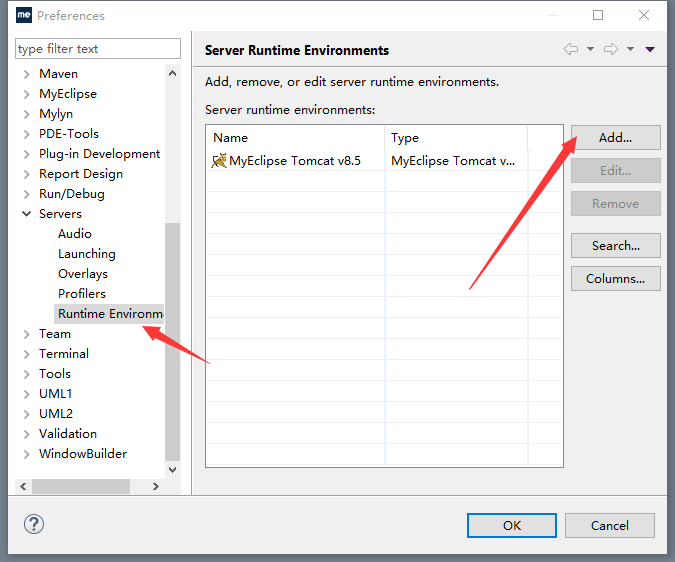Expand the WindowBuilder tree node
The image size is (675, 562).
pyautogui.click(x=26, y=454)
